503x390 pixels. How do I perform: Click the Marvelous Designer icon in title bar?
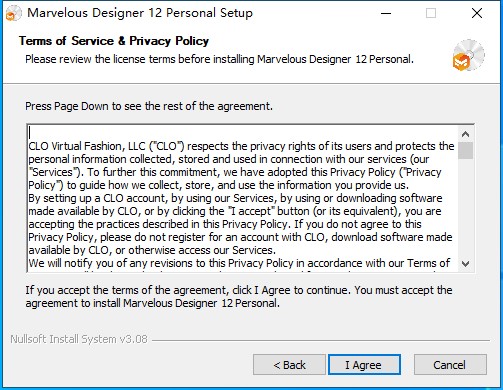click(x=14, y=13)
